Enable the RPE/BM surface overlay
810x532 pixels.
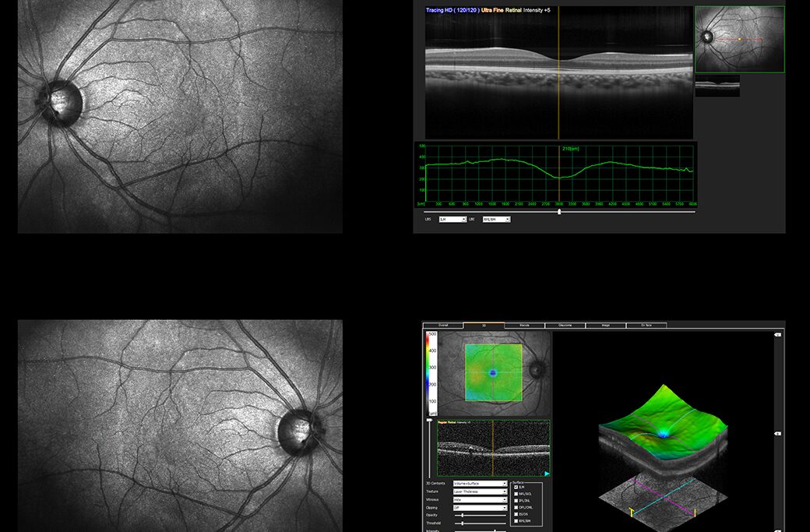pyautogui.click(x=516, y=521)
